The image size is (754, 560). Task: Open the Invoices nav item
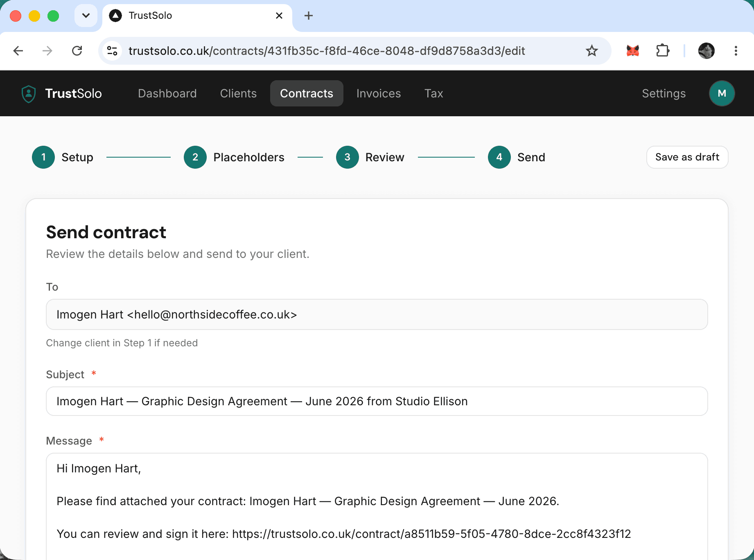click(x=379, y=93)
